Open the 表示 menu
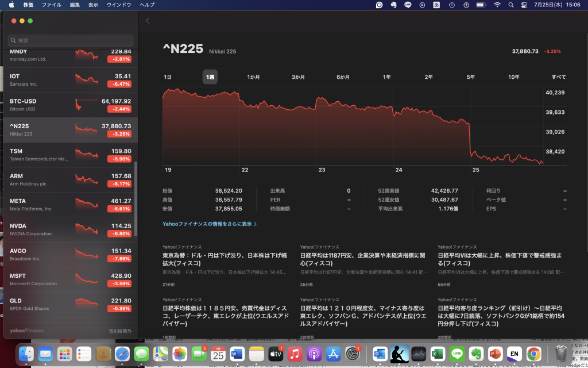Viewport: 588px width, 368px height. [x=93, y=5]
